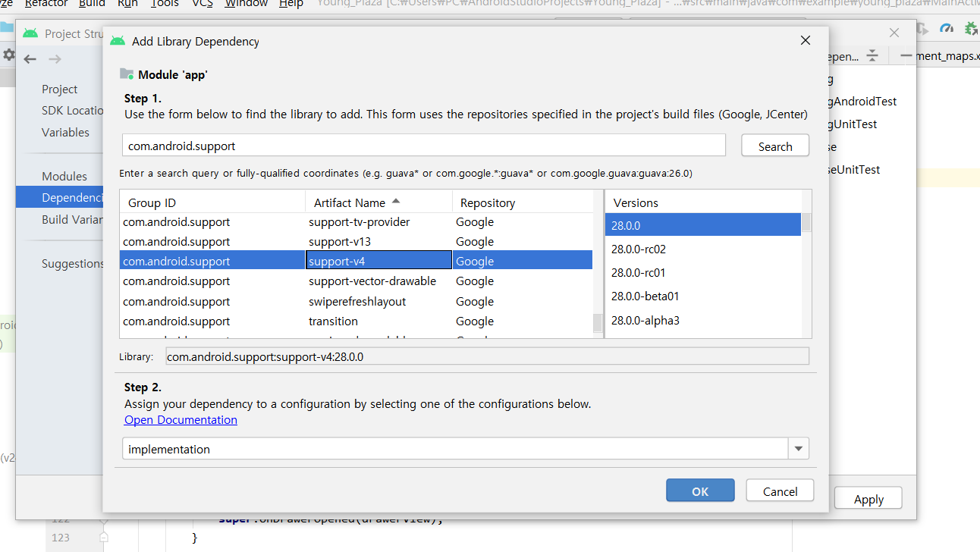
Task: Click Apply in Project Structure window
Action: point(868,498)
